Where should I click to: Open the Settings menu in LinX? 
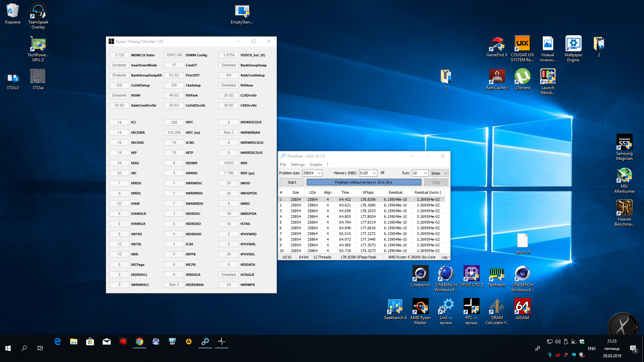point(298,165)
